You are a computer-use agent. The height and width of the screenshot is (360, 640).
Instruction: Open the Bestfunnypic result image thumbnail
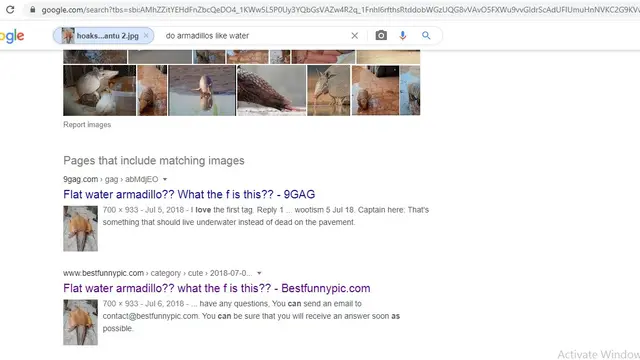tap(80, 322)
